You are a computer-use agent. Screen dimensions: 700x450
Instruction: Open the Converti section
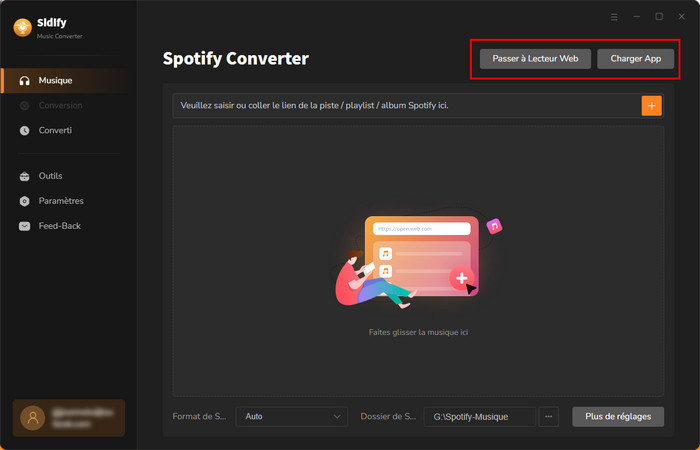55,131
